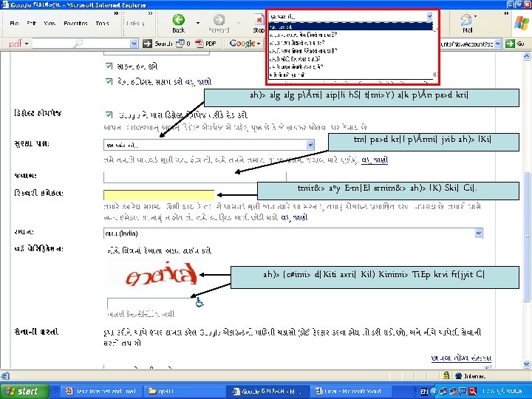Click the Search arrow button in pdf toolbar
The width and height of the screenshot is (532, 399).
point(147,44)
